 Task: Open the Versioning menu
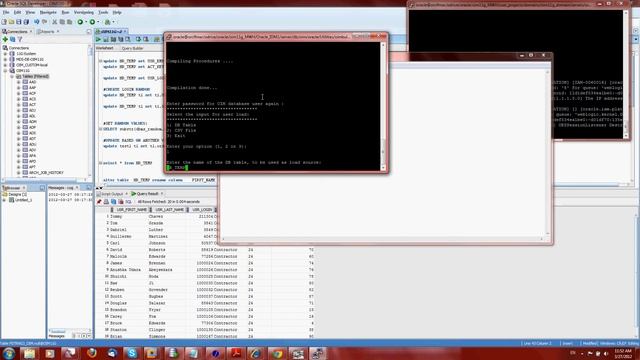tap(83, 13)
